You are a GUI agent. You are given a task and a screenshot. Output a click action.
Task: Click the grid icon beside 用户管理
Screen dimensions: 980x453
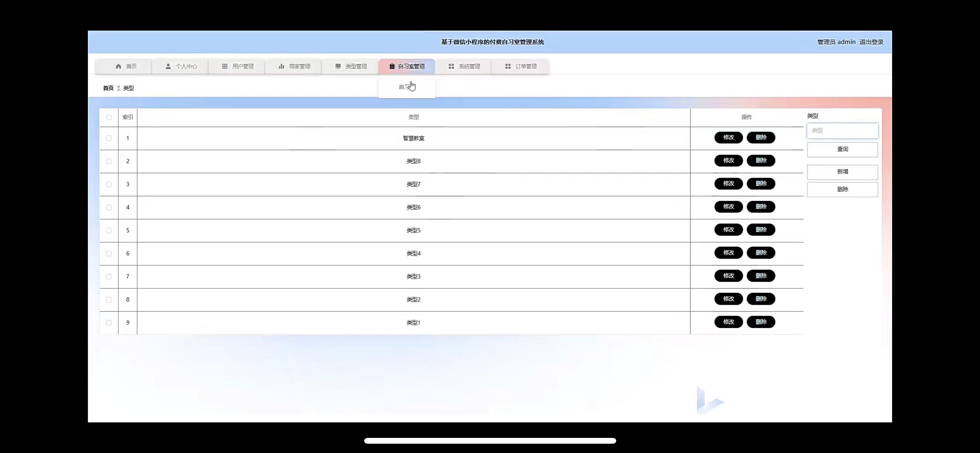pos(224,66)
